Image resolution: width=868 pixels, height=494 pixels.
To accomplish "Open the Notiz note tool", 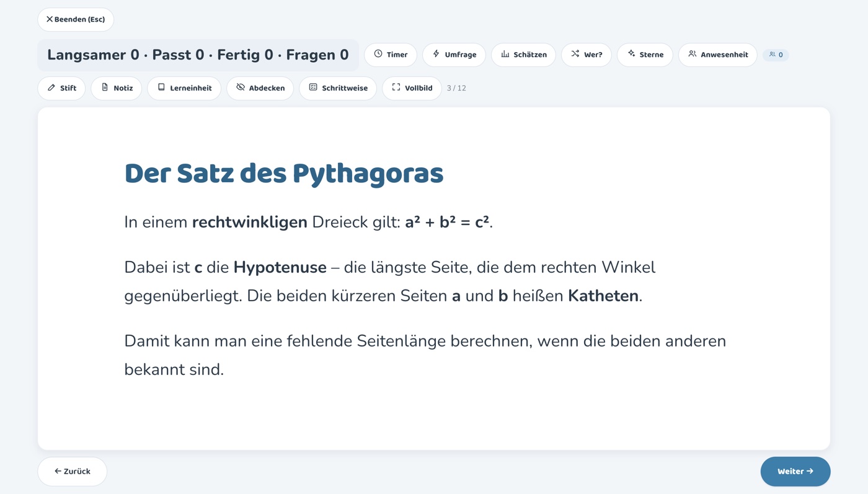I will click(117, 88).
